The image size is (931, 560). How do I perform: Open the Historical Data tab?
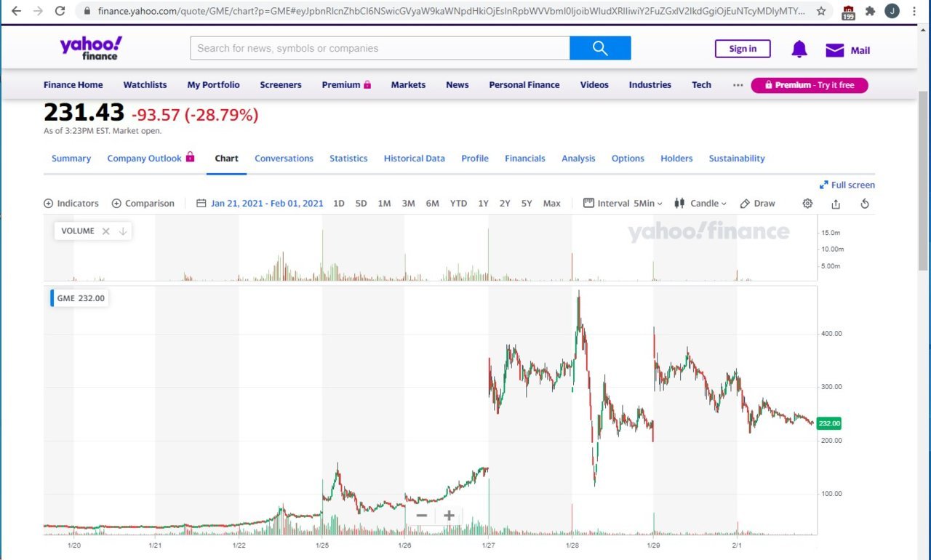[x=414, y=159]
